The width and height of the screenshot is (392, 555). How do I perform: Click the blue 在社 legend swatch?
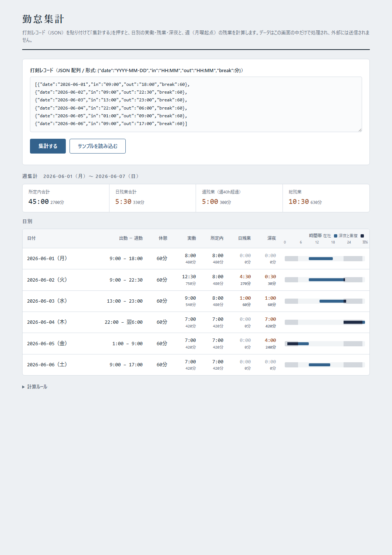pos(335,236)
